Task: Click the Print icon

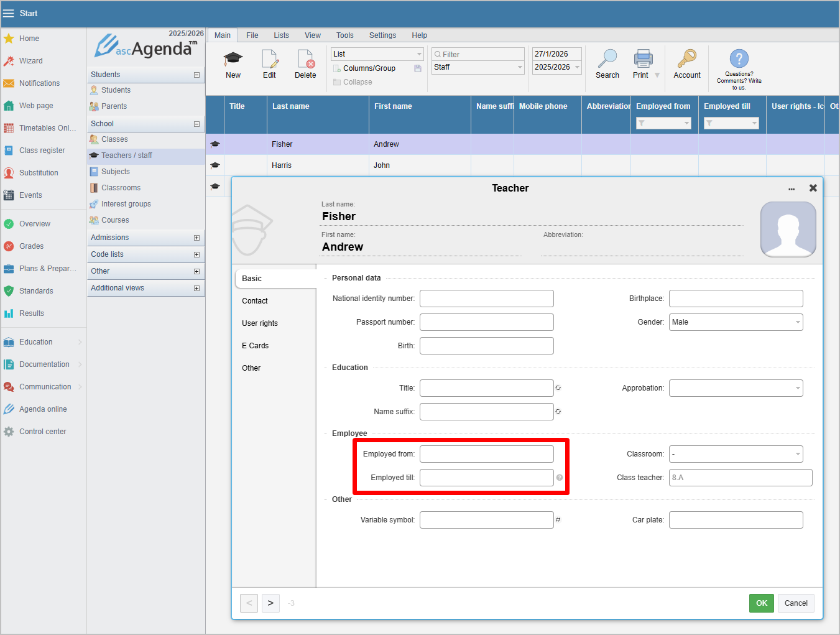Action: [643, 60]
